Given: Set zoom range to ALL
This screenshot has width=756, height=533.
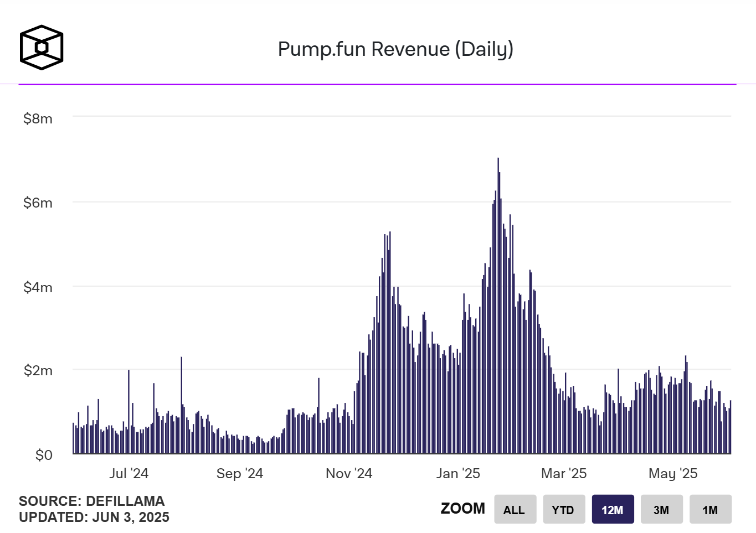Looking at the screenshot, I should coord(515,509).
